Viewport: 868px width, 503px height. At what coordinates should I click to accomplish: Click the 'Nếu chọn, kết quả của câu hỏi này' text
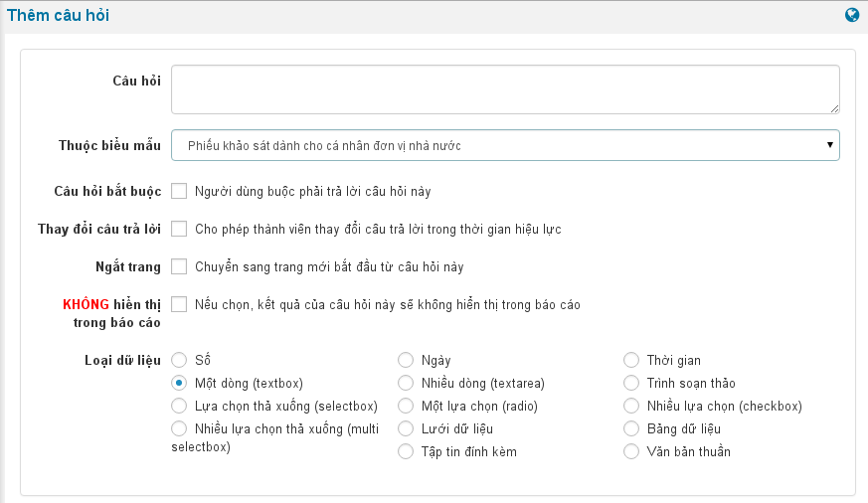pos(295,304)
